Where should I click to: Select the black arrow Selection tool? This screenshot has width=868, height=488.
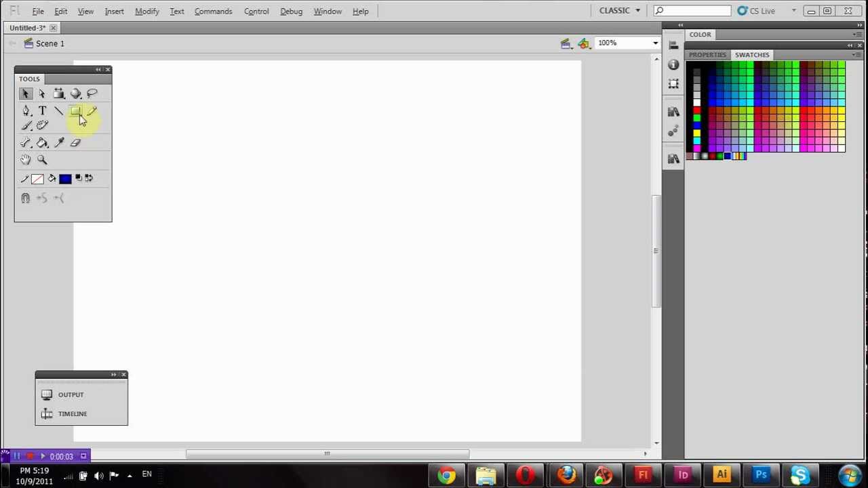click(25, 94)
